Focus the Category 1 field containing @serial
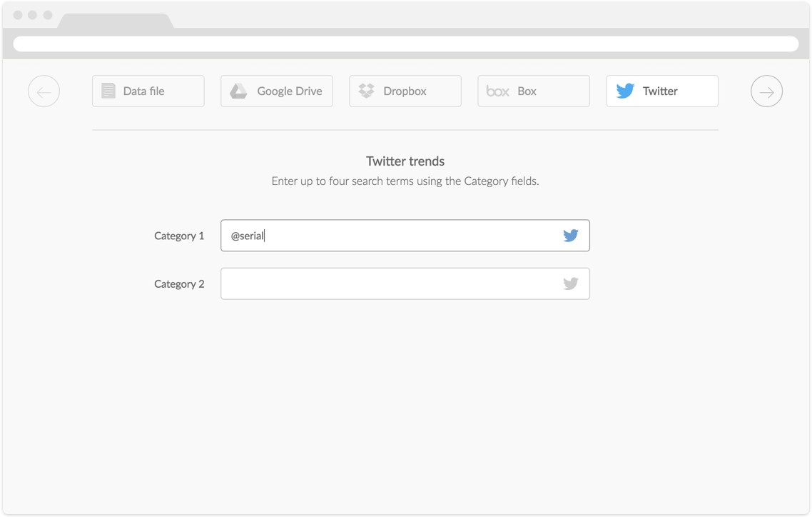 (x=392, y=236)
